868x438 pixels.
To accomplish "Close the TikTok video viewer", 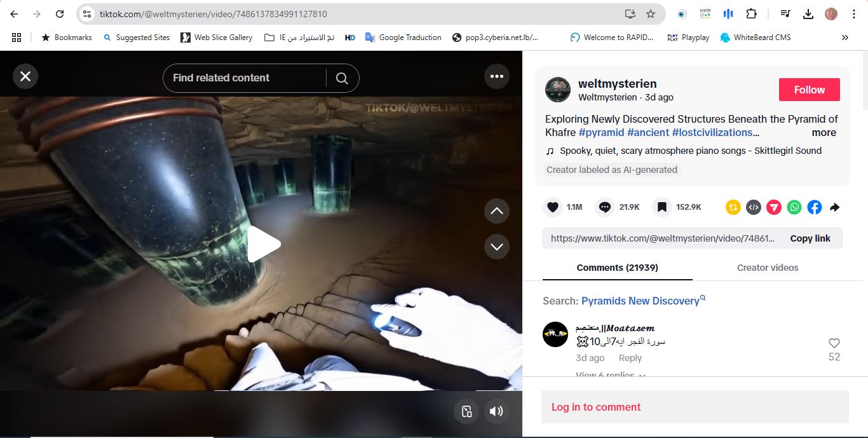I will coord(25,77).
